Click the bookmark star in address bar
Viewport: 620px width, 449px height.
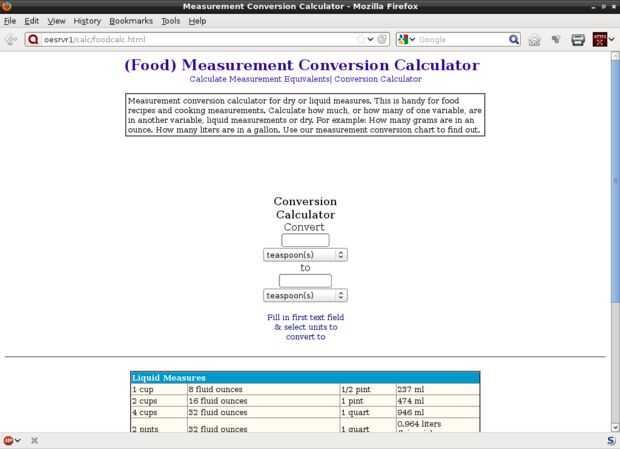(360, 40)
